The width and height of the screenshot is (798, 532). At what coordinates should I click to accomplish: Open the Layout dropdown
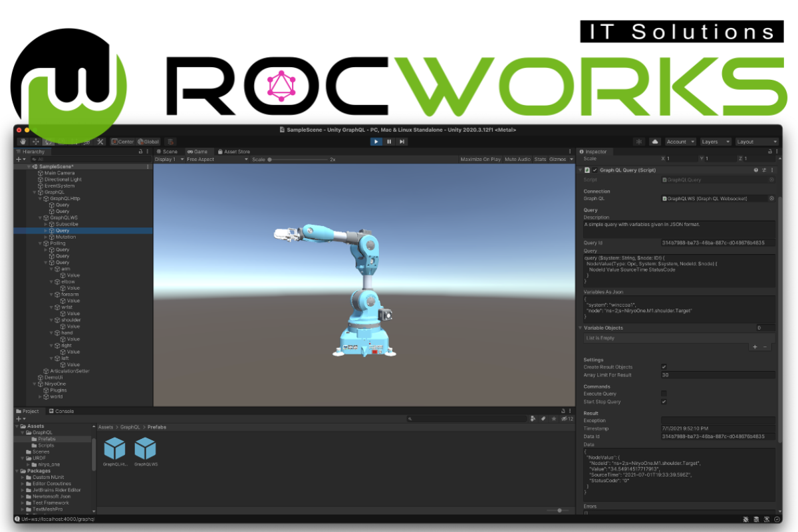pyautogui.click(x=757, y=142)
